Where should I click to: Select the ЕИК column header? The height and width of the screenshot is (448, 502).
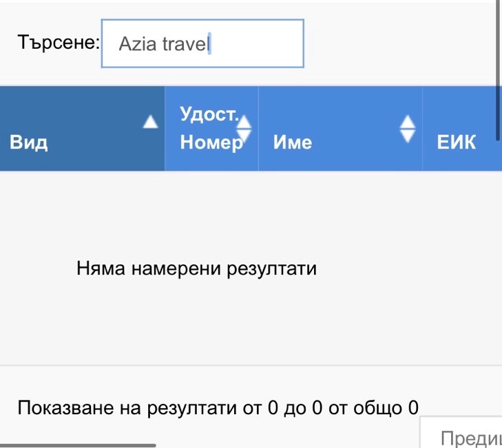[457, 142]
